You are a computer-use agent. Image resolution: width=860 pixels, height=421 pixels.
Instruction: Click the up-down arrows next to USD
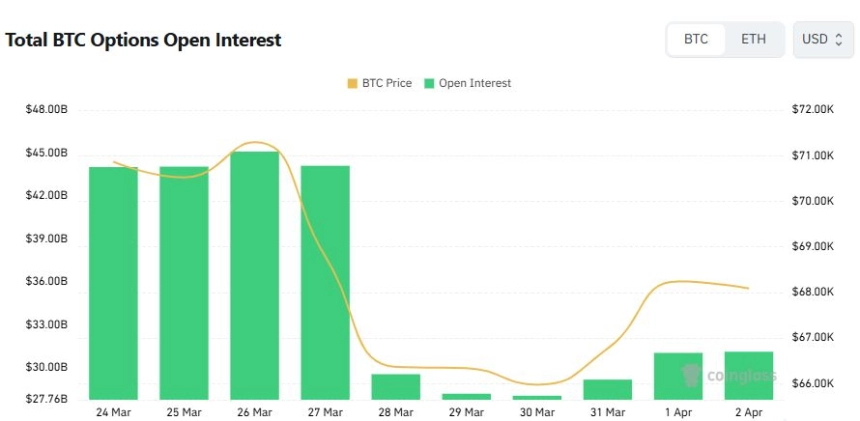(839, 40)
